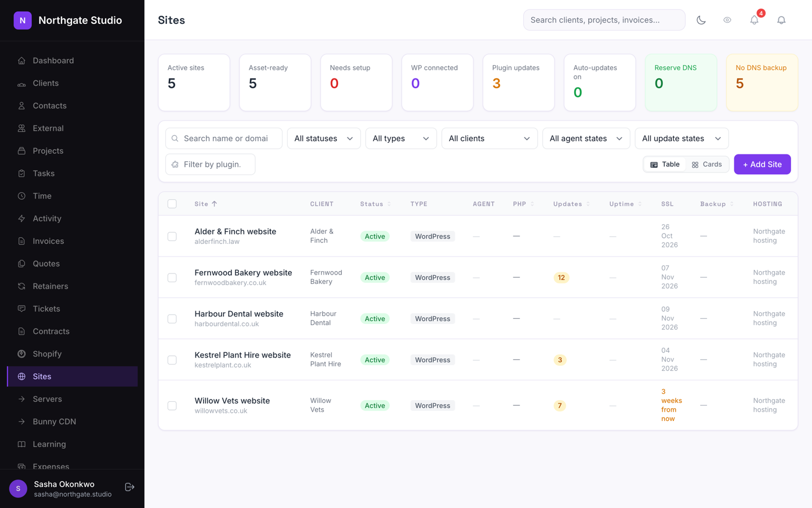Click the Filter by plugin field

click(x=210, y=164)
